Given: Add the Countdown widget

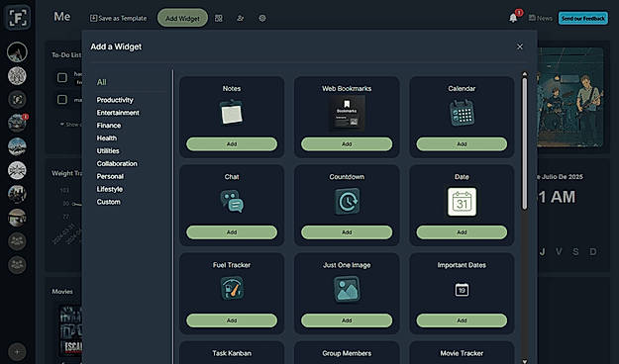Looking at the screenshot, I should tap(347, 232).
